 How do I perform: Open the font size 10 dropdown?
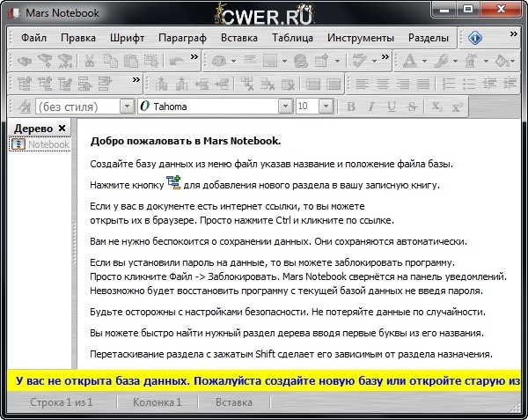[327, 107]
